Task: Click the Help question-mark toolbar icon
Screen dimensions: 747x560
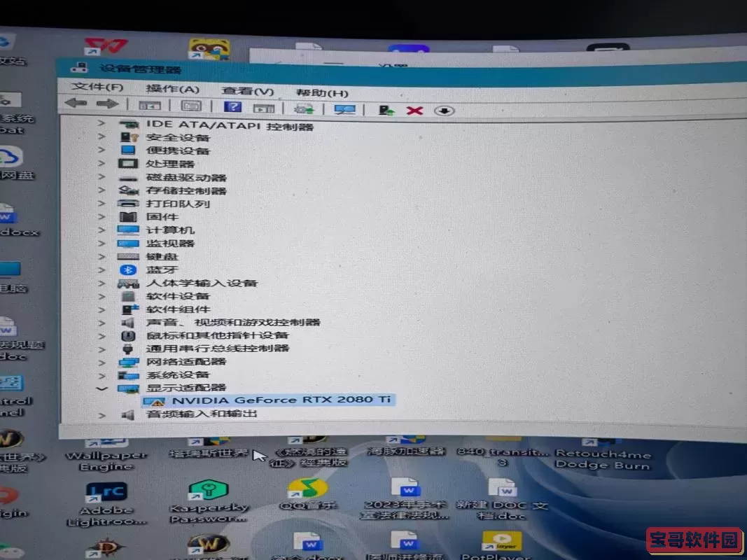Action: (x=232, y=107)
